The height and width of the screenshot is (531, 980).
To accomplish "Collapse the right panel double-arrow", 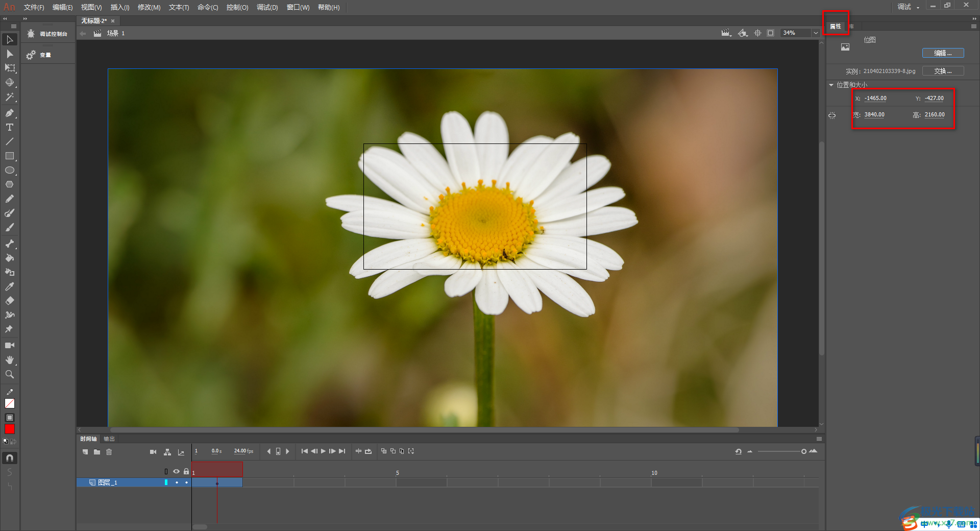I will (x=974, y=19).
